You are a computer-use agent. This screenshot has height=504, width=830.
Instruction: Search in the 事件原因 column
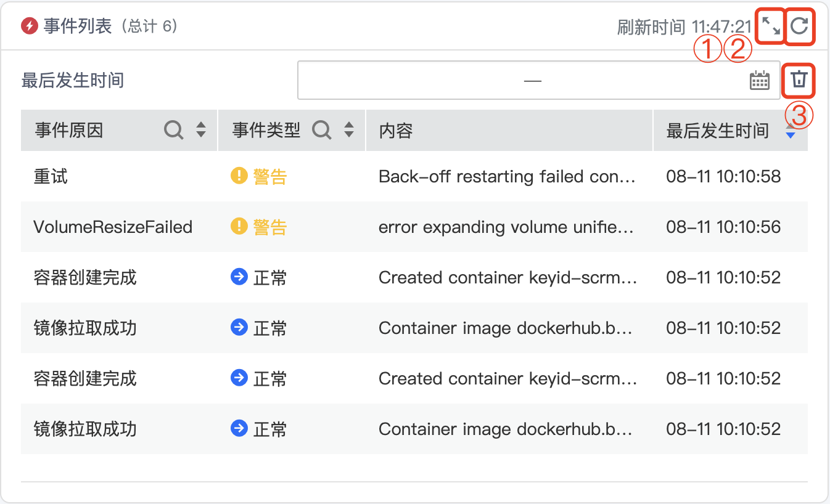coord(174,130)
